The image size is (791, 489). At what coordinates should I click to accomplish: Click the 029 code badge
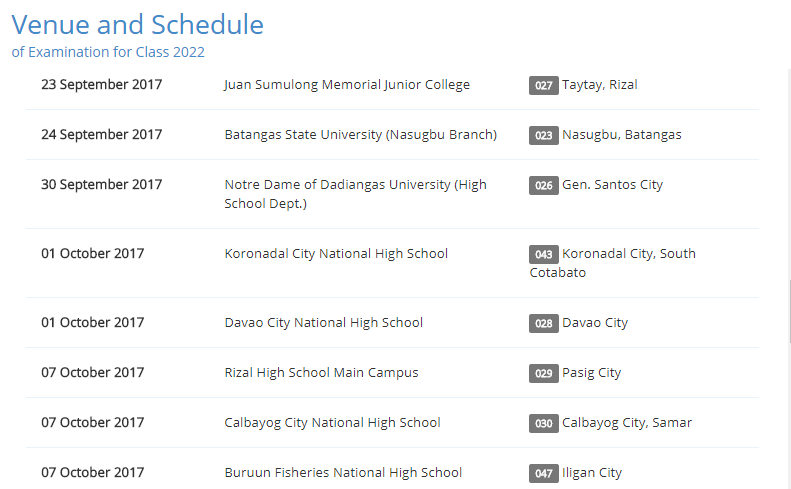(x=543, y=374)
